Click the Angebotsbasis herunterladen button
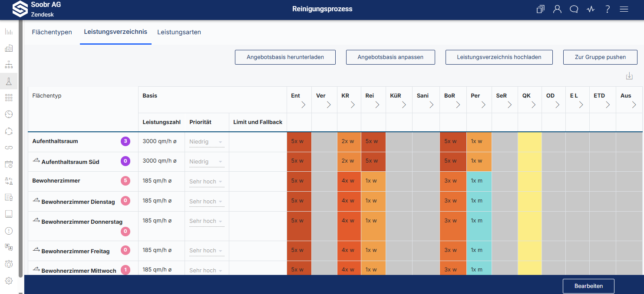 pos(285,57)
